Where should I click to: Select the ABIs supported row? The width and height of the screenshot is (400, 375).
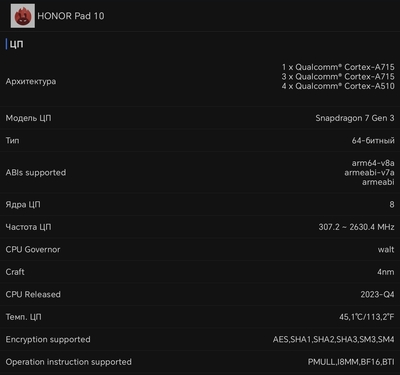tap(200, 172)
